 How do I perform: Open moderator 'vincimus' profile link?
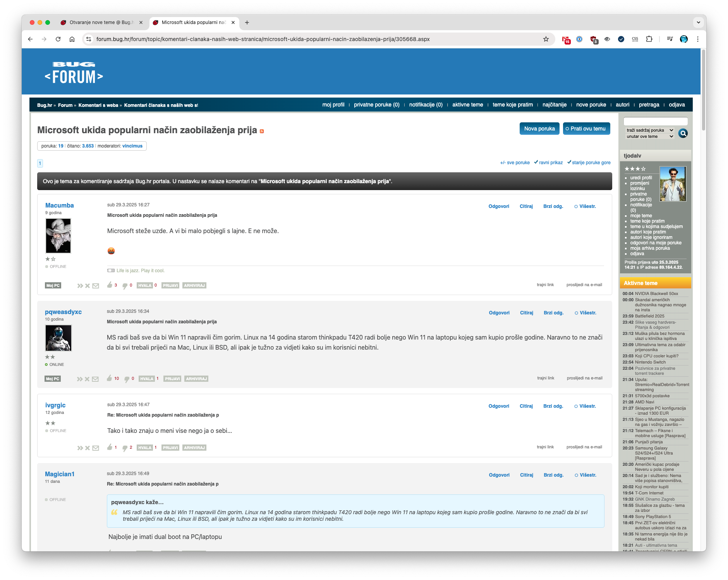click(x=132, y=146)
